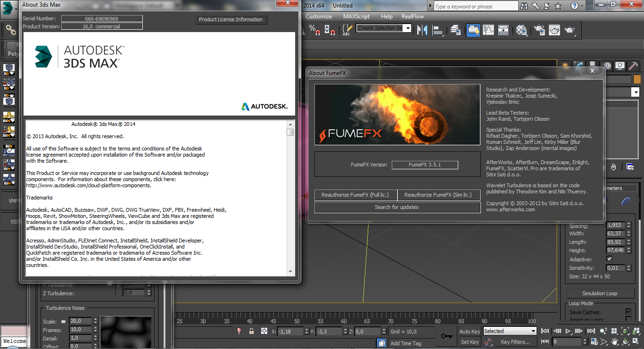Click Reauthorize FumeFX (Full lic.) button
644x349 pixels.
click(x=356, y=195)
